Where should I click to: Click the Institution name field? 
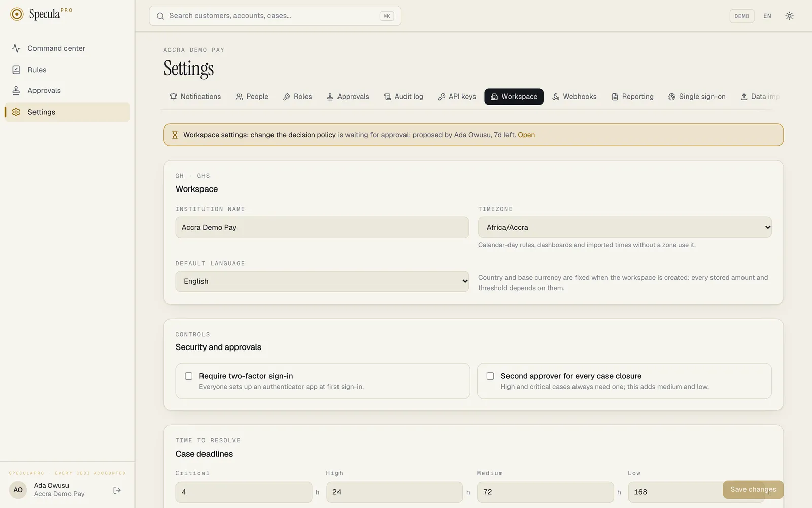pyautogui.click(x=322, y=227)
